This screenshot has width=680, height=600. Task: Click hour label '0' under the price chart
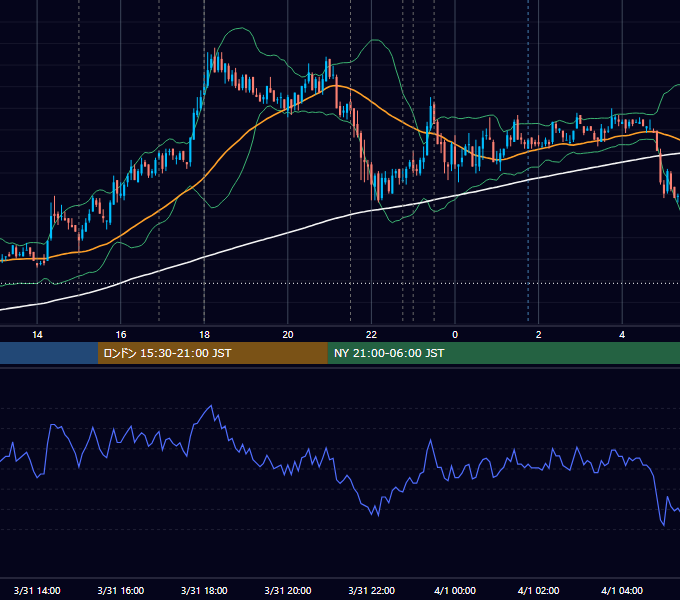point(455,335)
